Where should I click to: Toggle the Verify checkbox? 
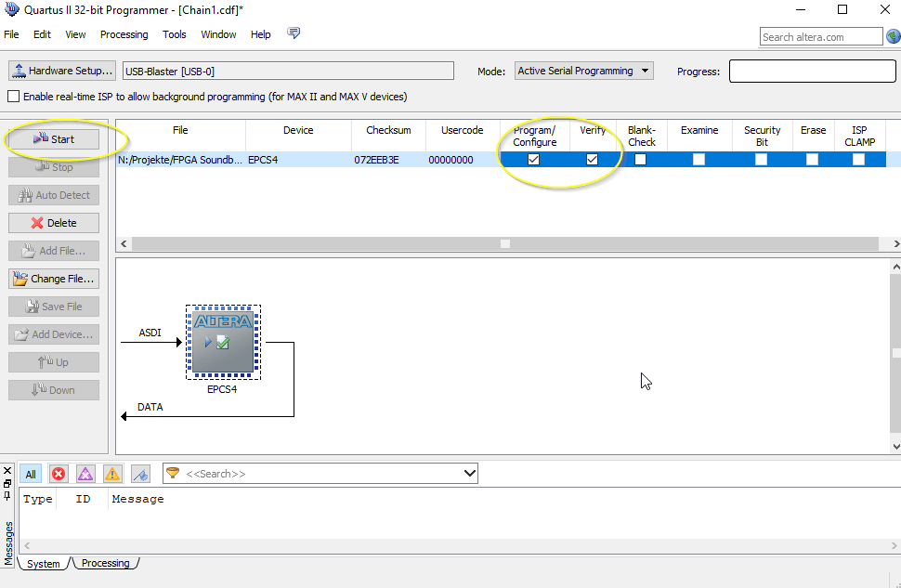(592, 160)
